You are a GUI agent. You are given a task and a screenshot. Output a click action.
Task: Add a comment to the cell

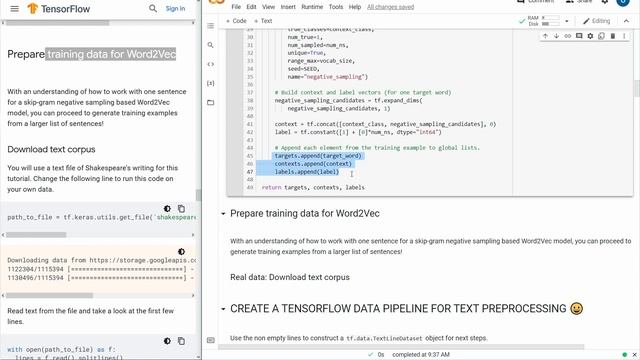pyautogui.click(x=579, y=36)
